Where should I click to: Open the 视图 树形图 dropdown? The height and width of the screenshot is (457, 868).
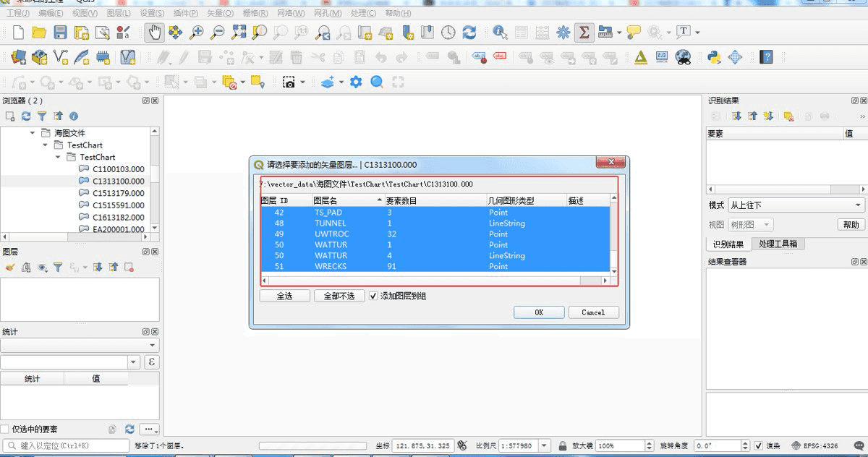click(x=749, y=225)
